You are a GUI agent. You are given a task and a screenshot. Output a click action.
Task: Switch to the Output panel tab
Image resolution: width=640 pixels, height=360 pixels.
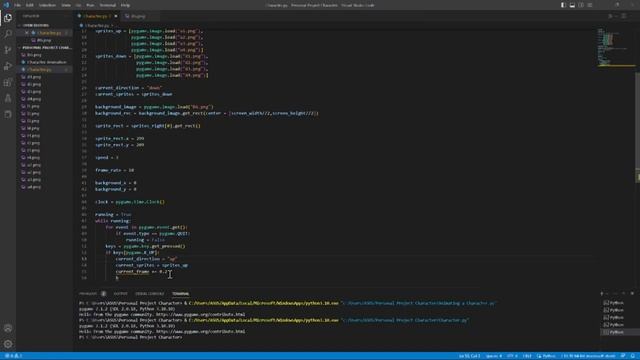point(120,293)
